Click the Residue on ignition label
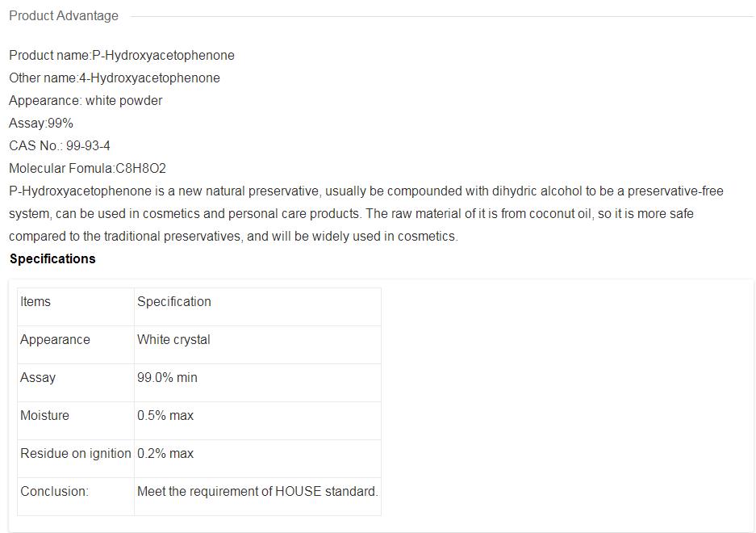 [x=76, y=454]
